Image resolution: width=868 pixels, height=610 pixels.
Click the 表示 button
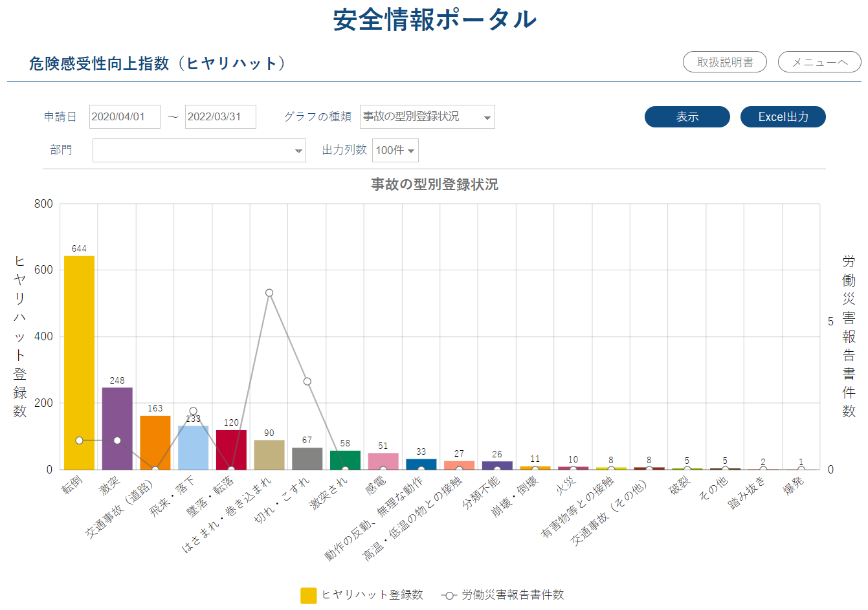point(687,117)
